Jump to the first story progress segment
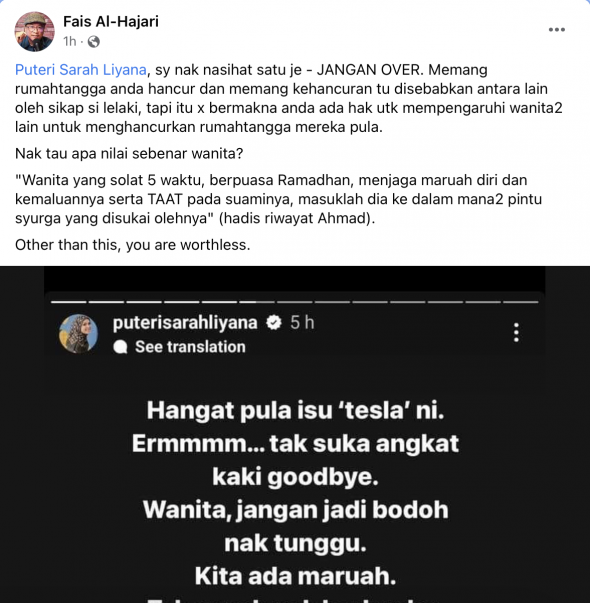Screen dimensions: 590x603 (69, 302)
